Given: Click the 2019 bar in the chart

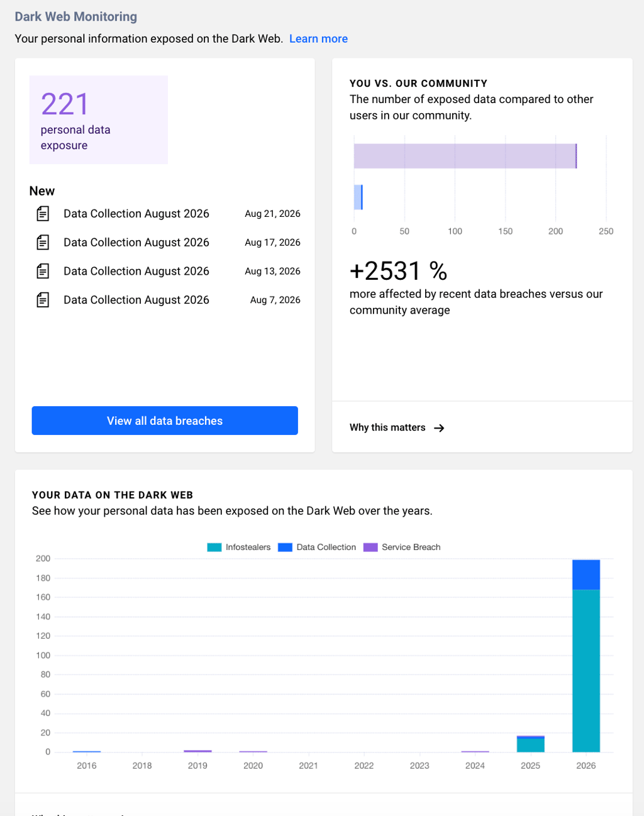Looking at the screenshot, I should 197,751.
